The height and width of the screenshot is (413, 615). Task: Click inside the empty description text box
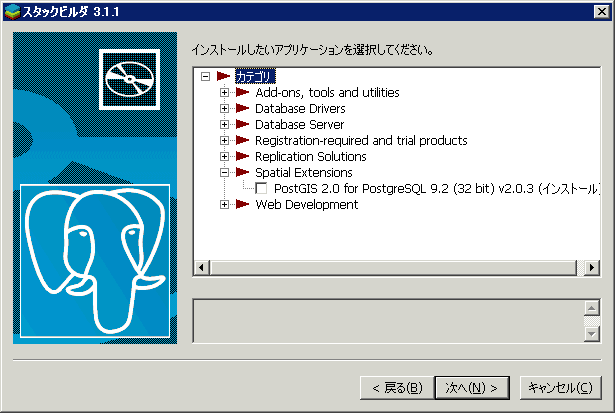[x=388, y=321]
